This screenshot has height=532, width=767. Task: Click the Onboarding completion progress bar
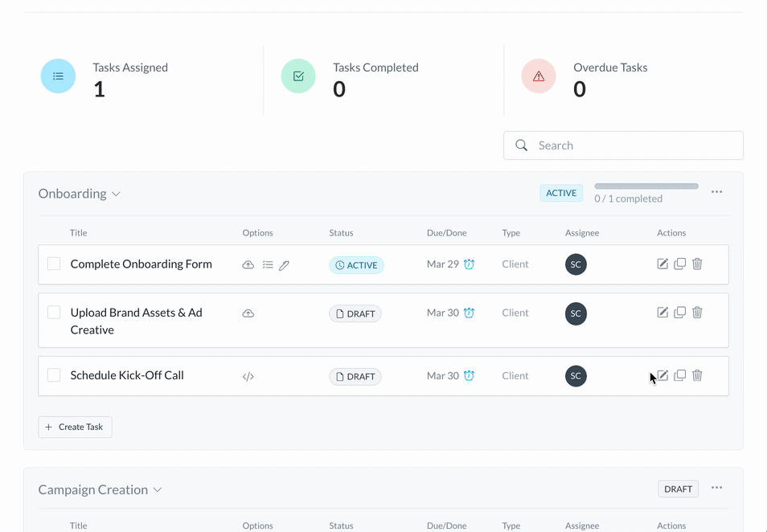coord(646,186)
